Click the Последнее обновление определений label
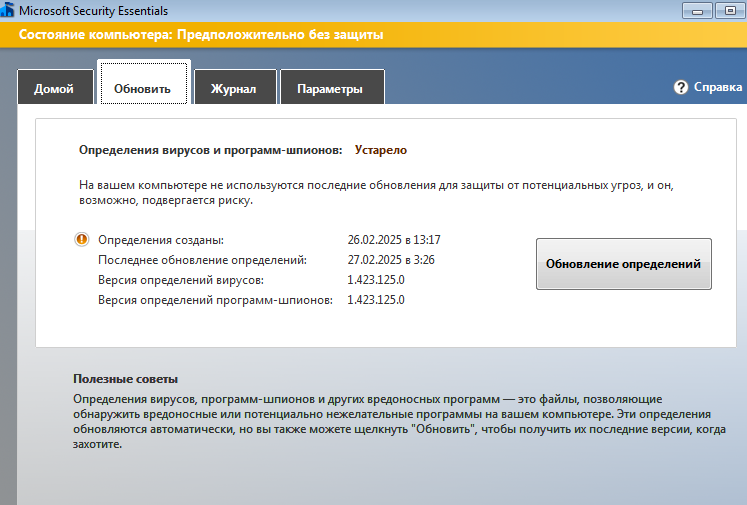The width and height of the screenshot is (747, 505). click(x=202, y=260)
